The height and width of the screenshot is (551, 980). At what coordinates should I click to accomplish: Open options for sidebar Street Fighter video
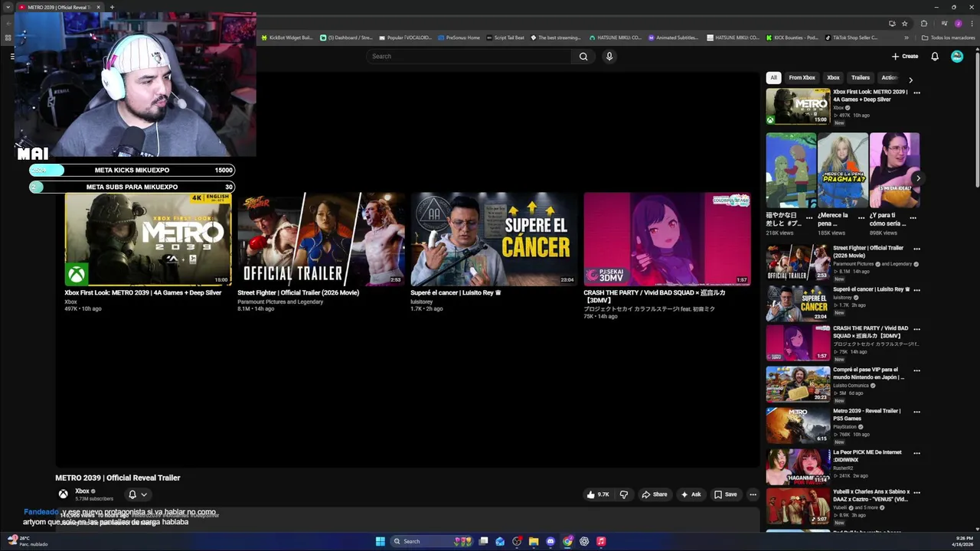point(916,249)
